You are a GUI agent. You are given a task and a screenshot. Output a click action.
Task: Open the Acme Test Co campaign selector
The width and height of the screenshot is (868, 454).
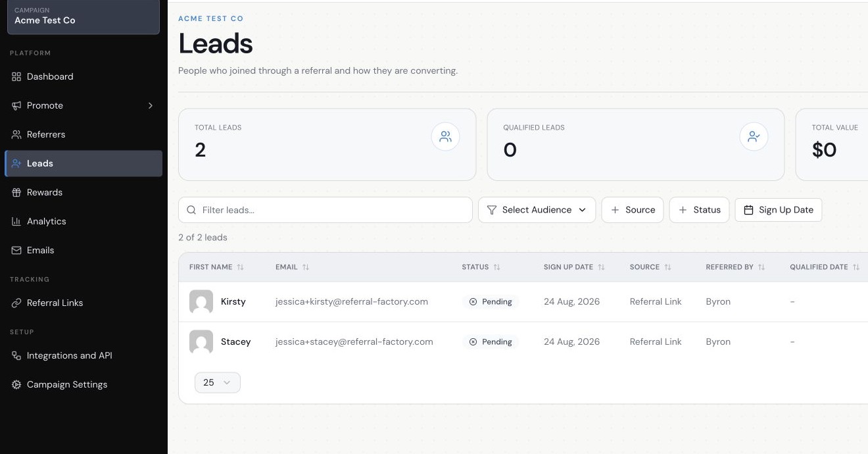[83, 16]
